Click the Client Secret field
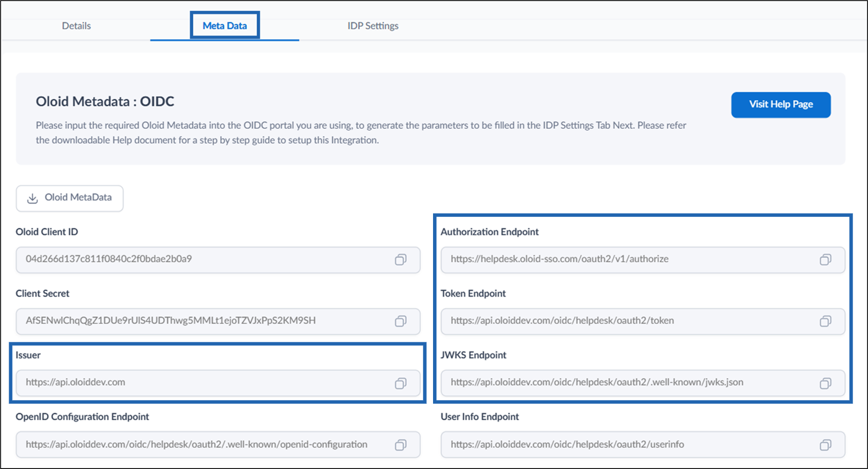The height and width of the screenshot is (469, 868). click(x=218, y=322)
